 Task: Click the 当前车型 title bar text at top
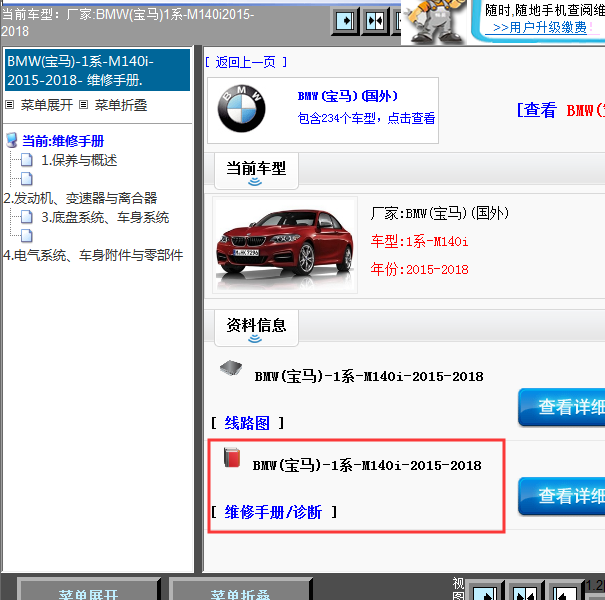coord(127,22)
